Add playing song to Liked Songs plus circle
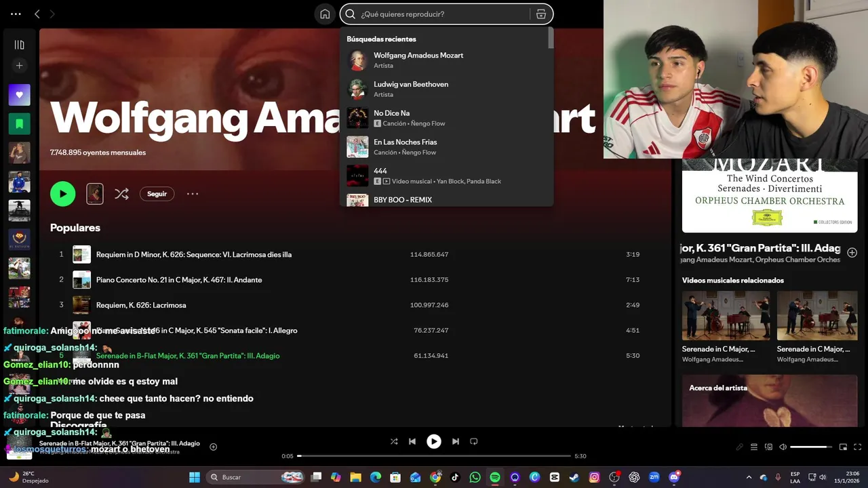Viewport: 868px width, 488px height. tap(213, 447)
